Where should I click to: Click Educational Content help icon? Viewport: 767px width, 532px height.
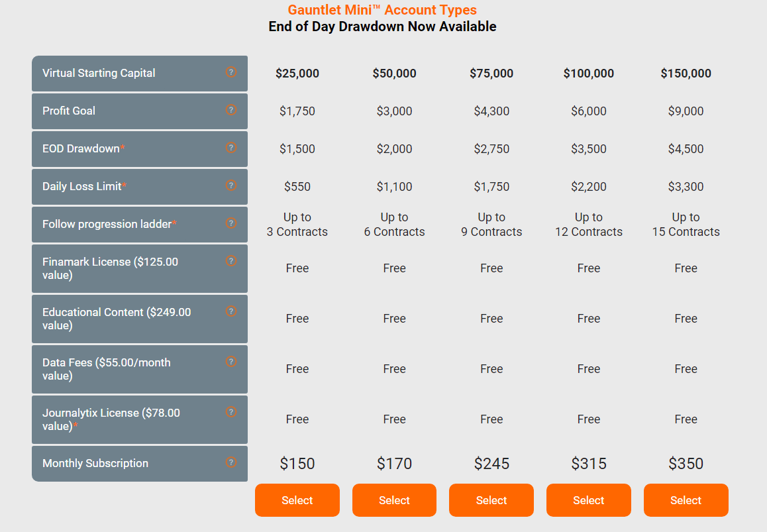[x=231, y=311]
